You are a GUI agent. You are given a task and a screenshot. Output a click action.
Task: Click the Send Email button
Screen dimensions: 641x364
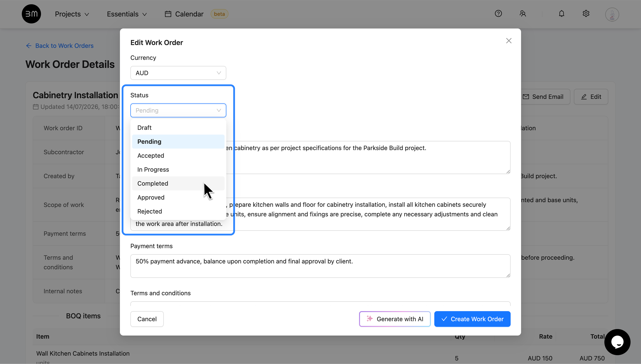click(x=543, y=97)
